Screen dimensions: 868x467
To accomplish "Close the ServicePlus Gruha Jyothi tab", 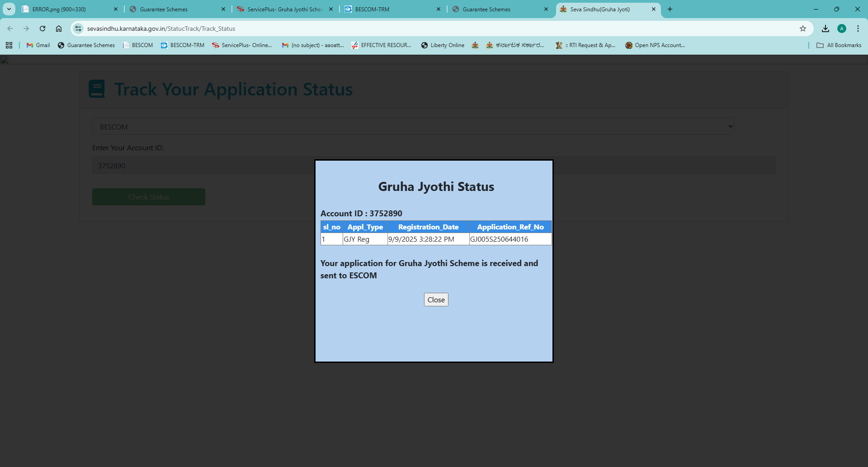I will 331,9.
